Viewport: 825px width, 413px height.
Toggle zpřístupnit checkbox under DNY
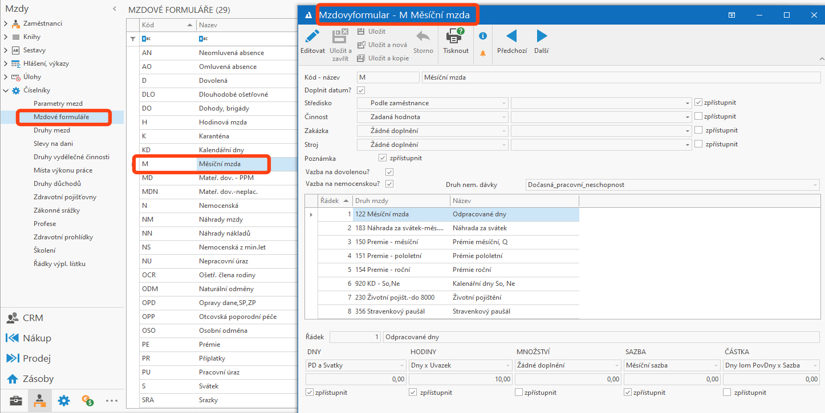[309, 392]
